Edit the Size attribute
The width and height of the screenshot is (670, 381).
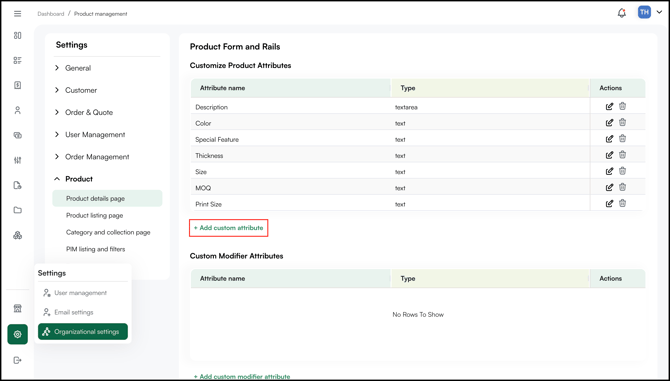[609, 171]
